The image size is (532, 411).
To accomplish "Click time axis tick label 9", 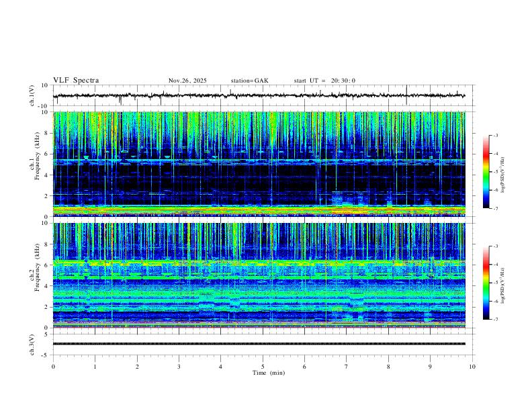I will point(430,367).
